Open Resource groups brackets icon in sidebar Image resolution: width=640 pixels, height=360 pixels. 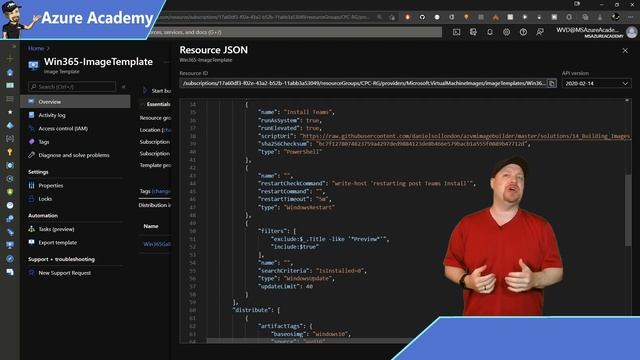pos(10,139)
